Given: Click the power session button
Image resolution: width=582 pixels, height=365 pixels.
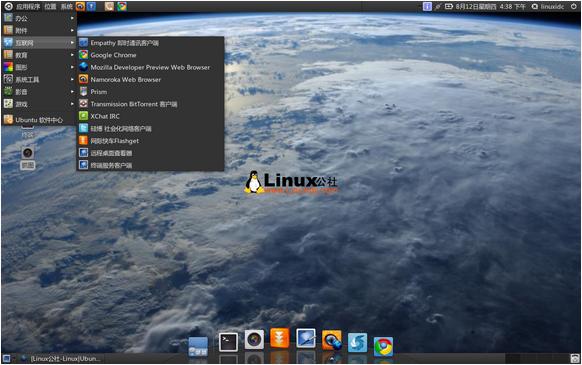Looking at the screenshot, I should click(x=573, y=6).
